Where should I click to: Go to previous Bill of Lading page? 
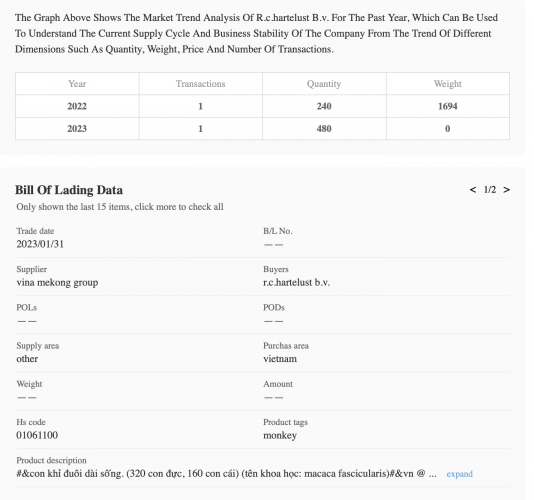473,190
